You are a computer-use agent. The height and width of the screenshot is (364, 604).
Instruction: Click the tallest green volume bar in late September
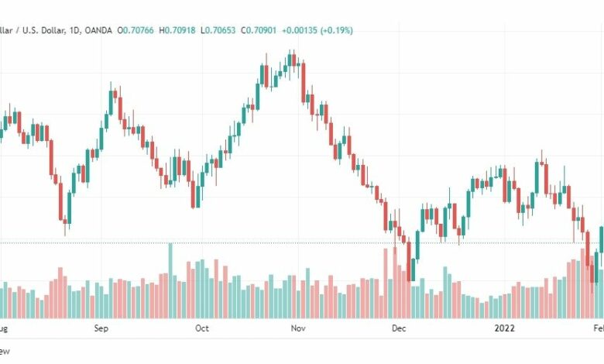[x=170, y=280]
